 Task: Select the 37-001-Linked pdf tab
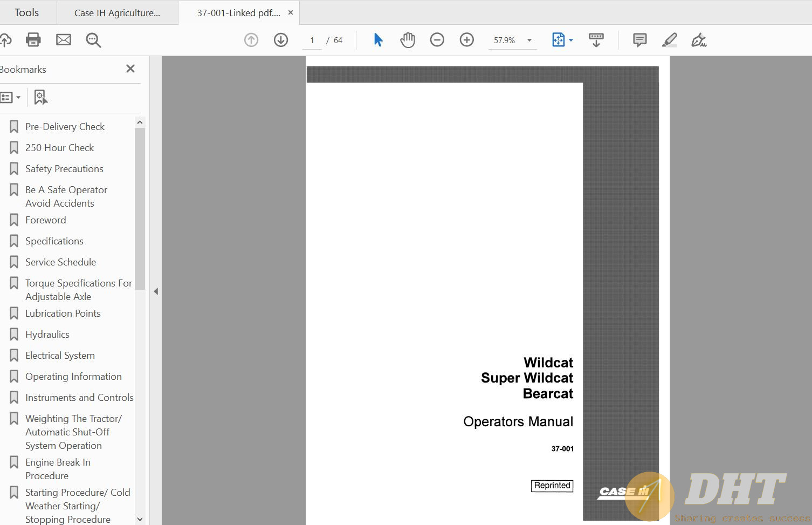[238, 13]
